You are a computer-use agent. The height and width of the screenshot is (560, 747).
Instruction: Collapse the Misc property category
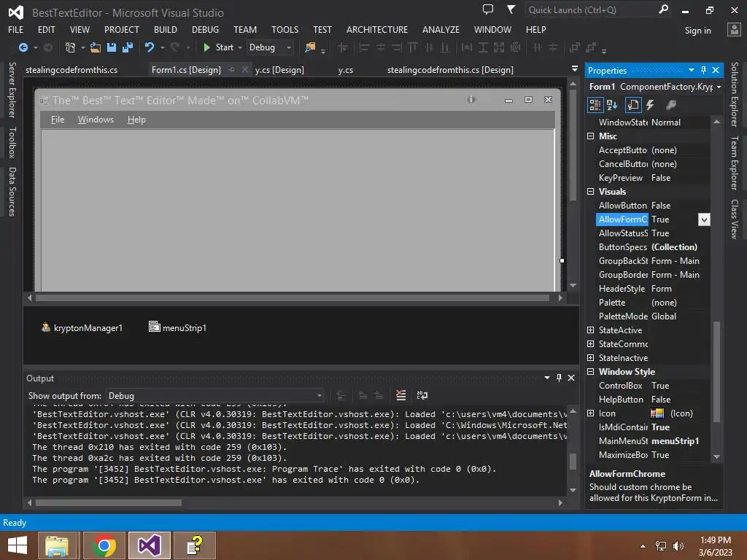point(591,136)
